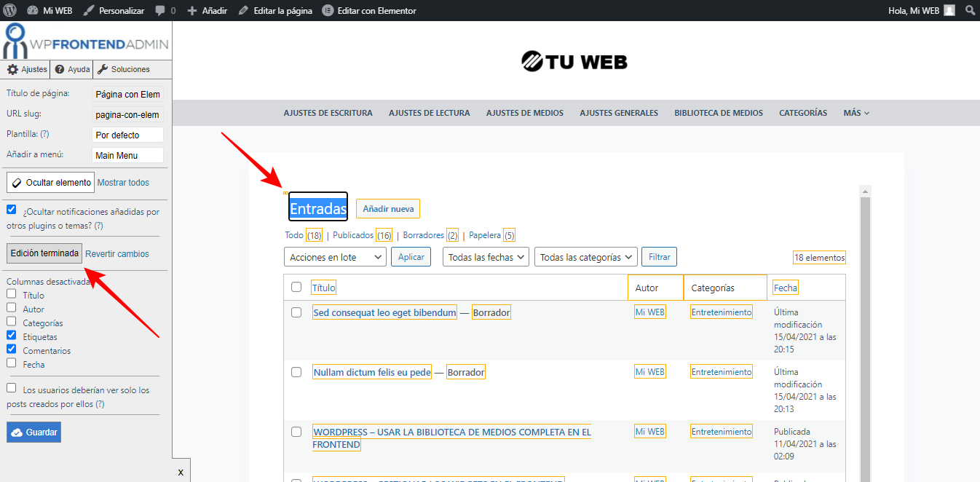Click the WordPress logo in the admin bar
This screenshot has height=482, width=980.
coord(10,10)
